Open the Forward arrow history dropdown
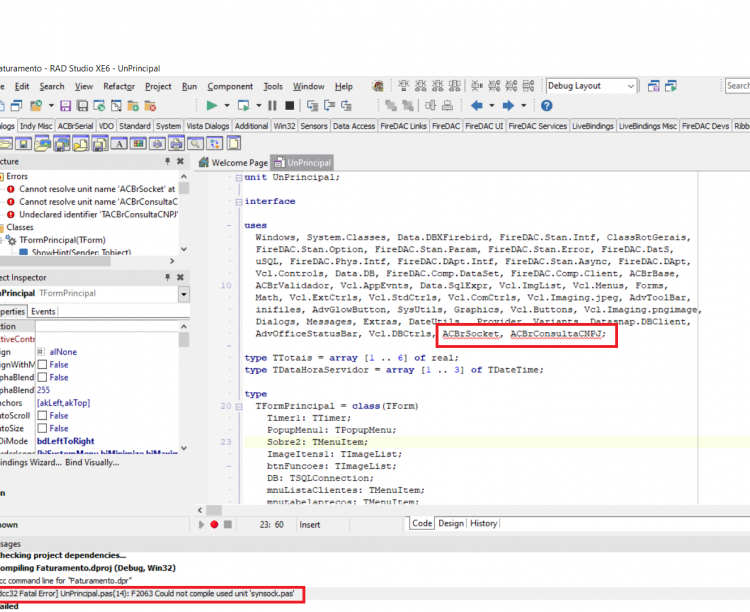The width and height of the screenshot is (750, 612). point(523,105)
